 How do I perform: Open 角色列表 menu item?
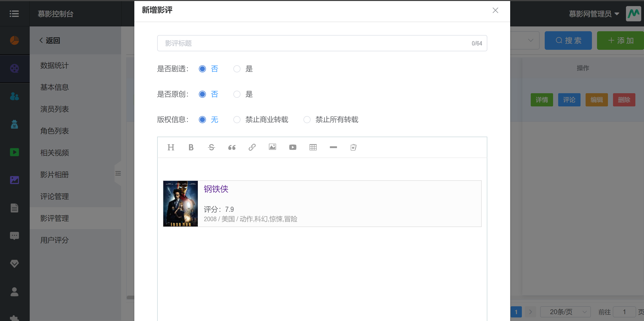75,131
